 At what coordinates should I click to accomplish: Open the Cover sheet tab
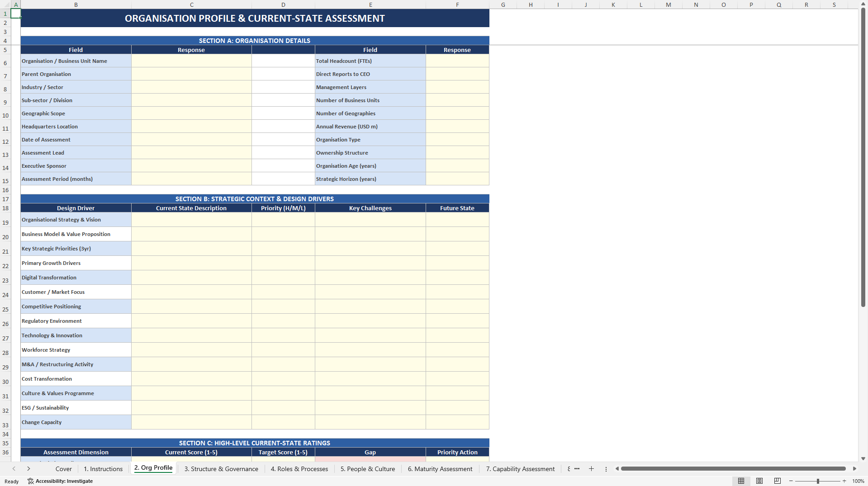click(x=64, y=469)
